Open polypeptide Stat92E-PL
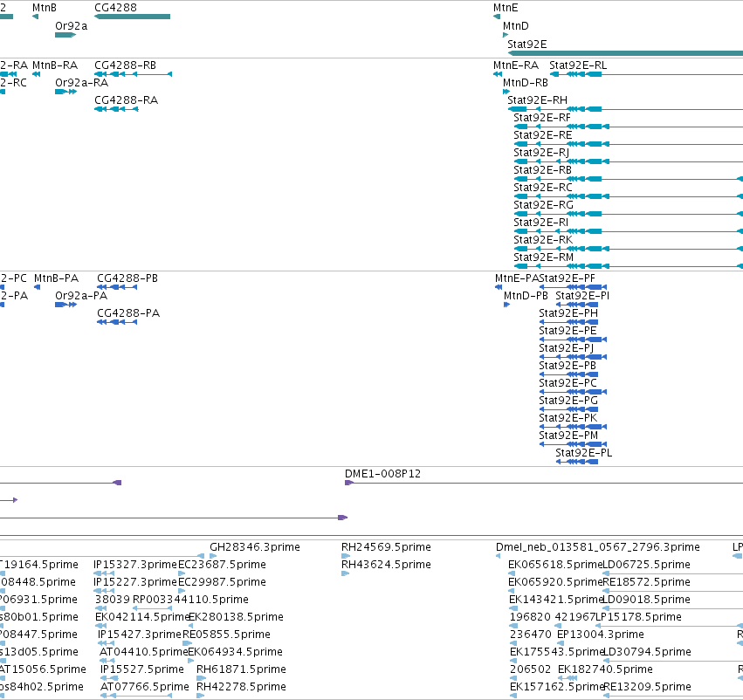The height and width of the screenshot is (700, 743). click(x=584, y=453)
